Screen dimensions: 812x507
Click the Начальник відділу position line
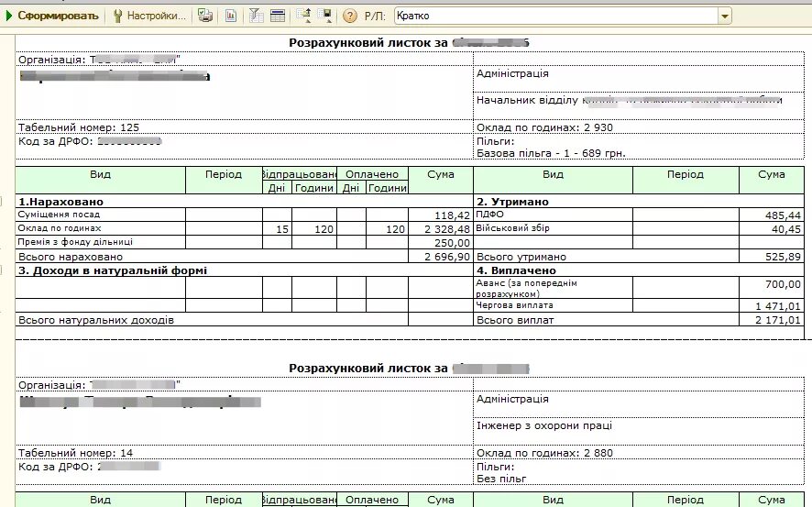coord(630,100)
